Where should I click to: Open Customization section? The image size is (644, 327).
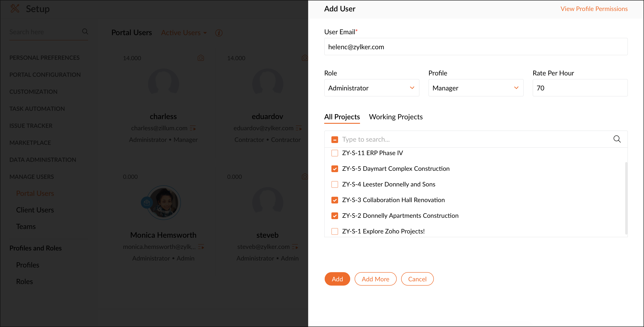34,92
